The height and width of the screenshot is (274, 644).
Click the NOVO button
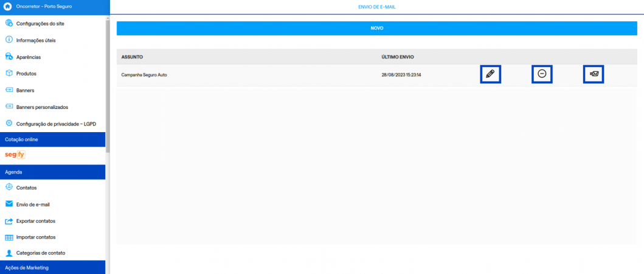click(x=376, y=29)
